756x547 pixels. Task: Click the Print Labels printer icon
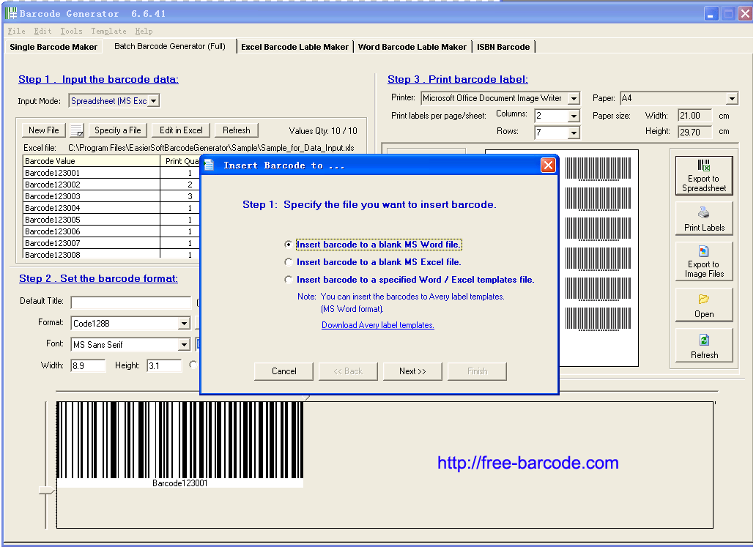pos(704,212)
